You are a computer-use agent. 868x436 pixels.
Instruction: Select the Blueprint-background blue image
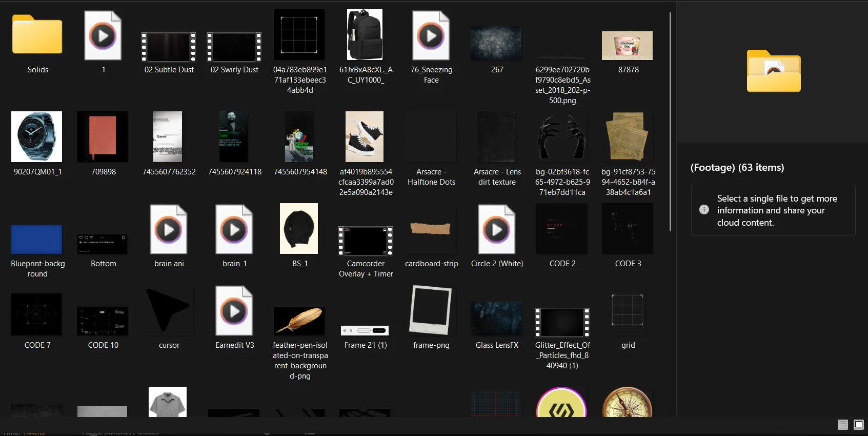pos(37,240)
